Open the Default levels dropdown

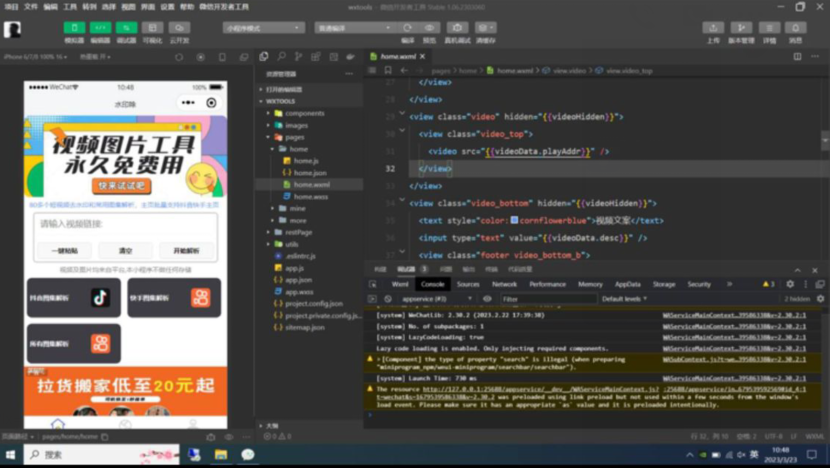tap(624, 299)
